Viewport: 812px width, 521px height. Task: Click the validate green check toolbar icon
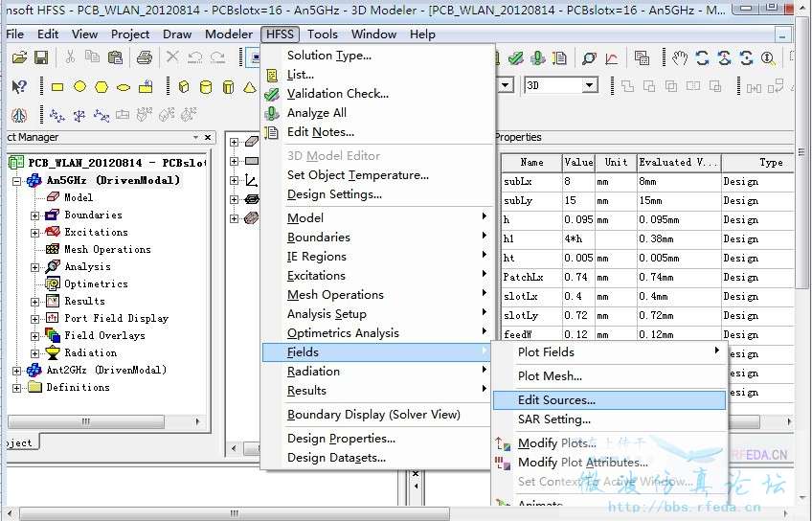(516, 58)
